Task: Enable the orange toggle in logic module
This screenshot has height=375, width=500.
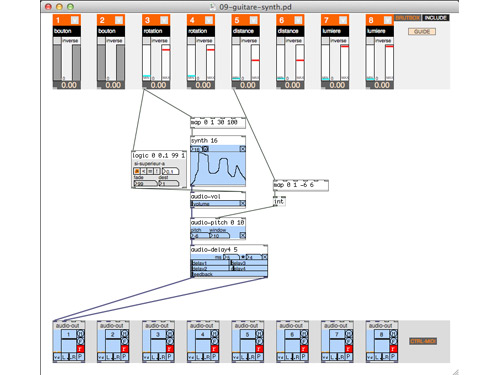Action: (x=137, y=171)
